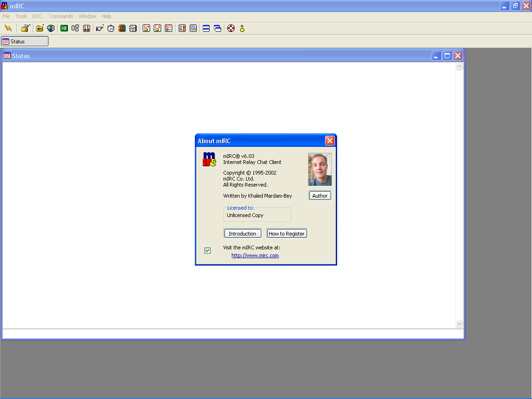Click the Connect lightning bolt toolbar icon
532x399 pixels.
[8, 29]
